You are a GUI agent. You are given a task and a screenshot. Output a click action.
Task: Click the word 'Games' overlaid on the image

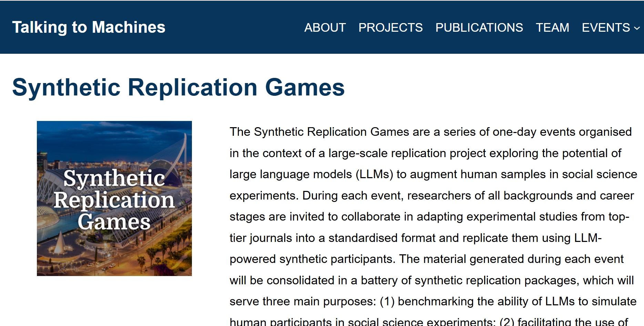(114, 222)
